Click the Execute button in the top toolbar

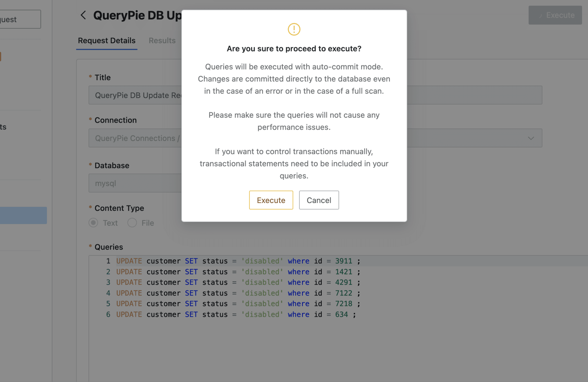(555, 15)
